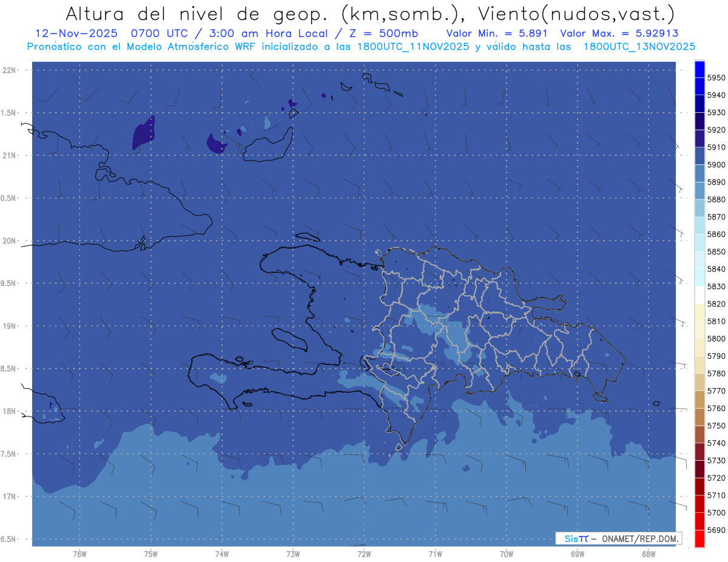Click the 22N latitude axis label
Image resolution: width=728 pixels, height=562 pixels.
9,70
